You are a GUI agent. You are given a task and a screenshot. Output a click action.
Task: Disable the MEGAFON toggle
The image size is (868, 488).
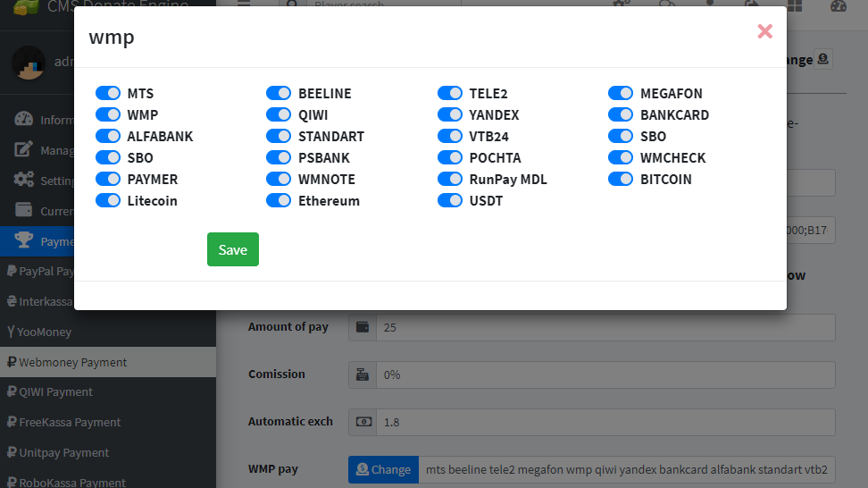point(621,93)
